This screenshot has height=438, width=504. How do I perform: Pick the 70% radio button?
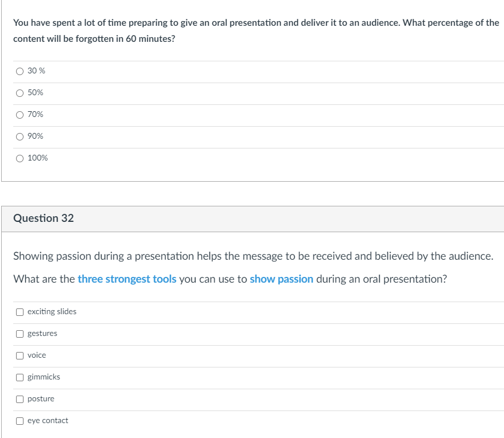[x=20, y=115]
